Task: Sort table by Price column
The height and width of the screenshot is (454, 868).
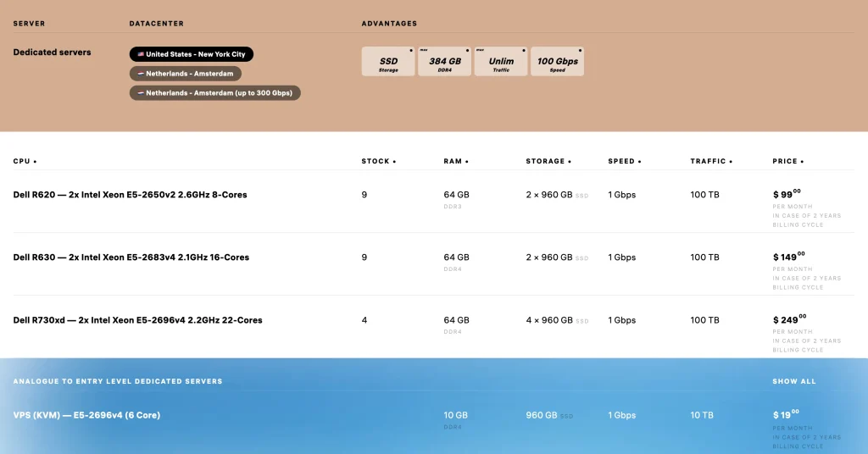Action: (x=787, y=162)
